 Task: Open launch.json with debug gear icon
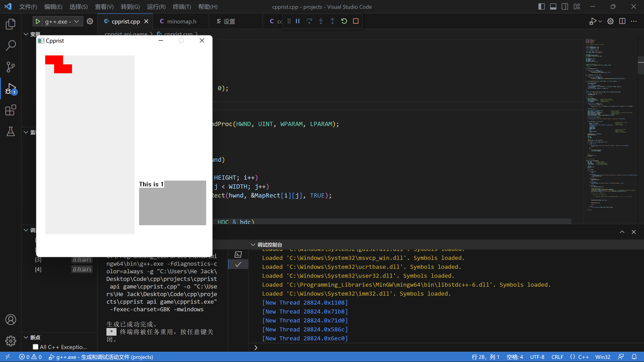click(x=90, y=21)
